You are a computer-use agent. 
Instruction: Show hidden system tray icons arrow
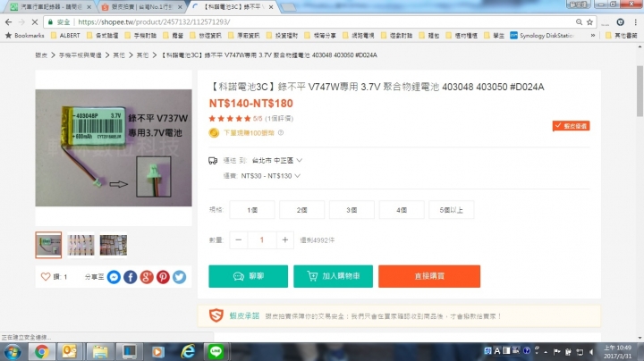click(546, 352)
